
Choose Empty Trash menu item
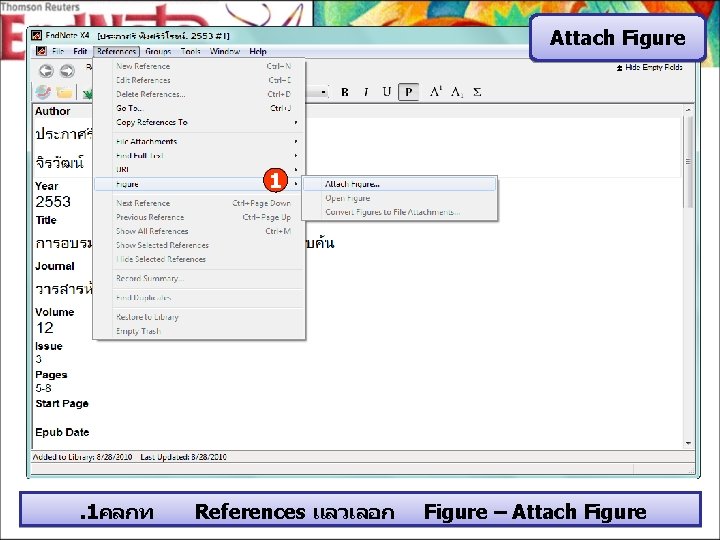[199, 331]
